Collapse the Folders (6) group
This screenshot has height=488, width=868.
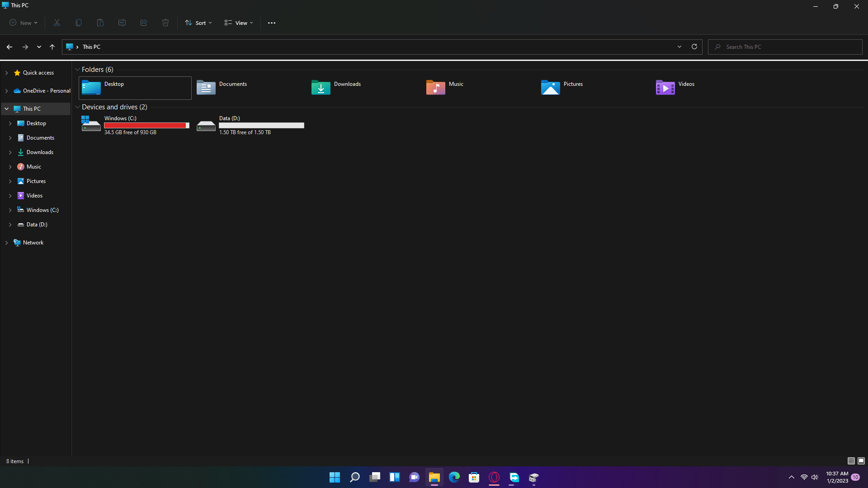78,70
